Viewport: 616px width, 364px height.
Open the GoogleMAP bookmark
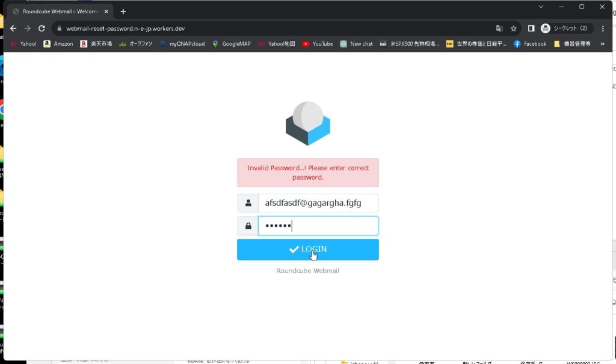[232, 44]
